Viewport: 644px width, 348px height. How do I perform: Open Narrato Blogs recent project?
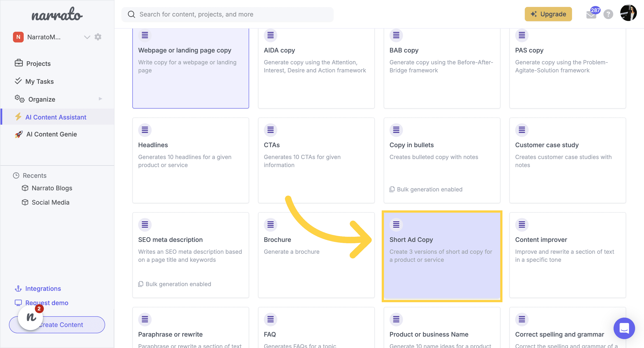tap(52, 188)
